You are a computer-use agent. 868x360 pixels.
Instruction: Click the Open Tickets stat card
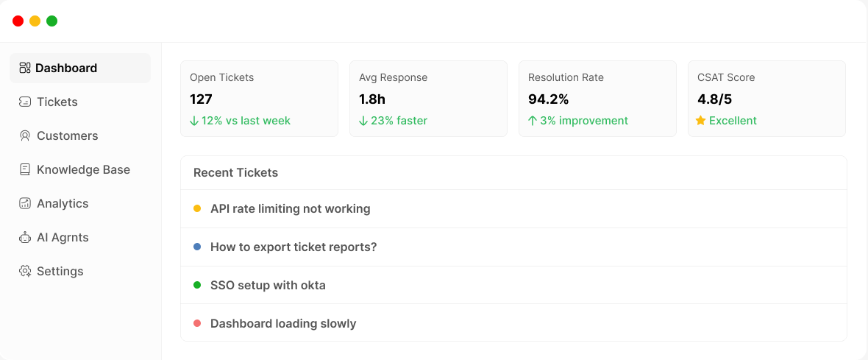259,99
